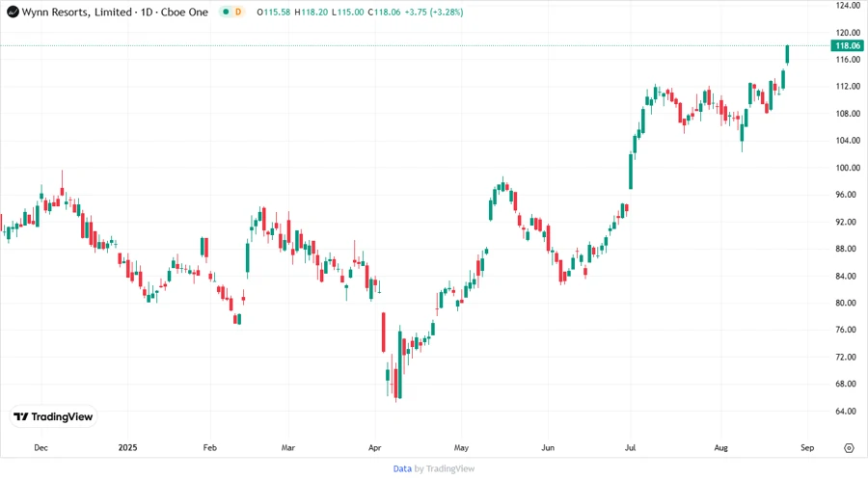Click the high value H118.20
Image resolution: width=868 pixels, height=480 pixels.
[x=312, y=12]
